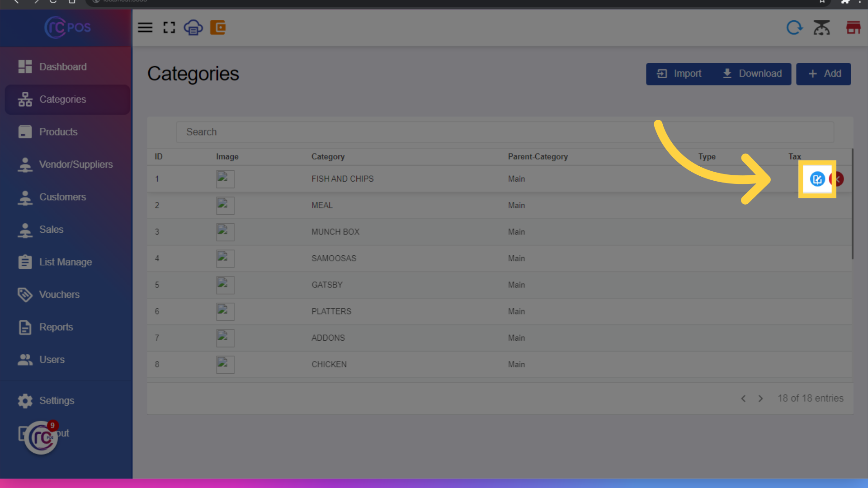Click the cloud printer icon
The height and width of the screenshot is (488, 868).
pos(193,28)
